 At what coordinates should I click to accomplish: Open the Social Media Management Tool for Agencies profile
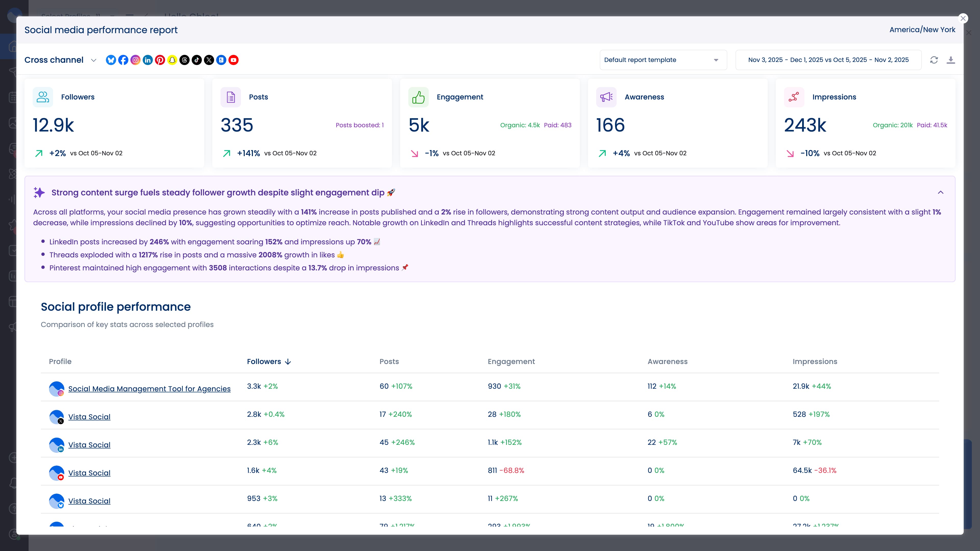[x=149, y=389]
